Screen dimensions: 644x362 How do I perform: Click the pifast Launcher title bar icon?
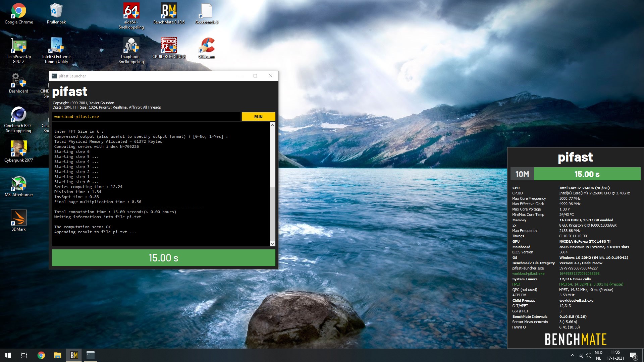(x=54, y=76)
